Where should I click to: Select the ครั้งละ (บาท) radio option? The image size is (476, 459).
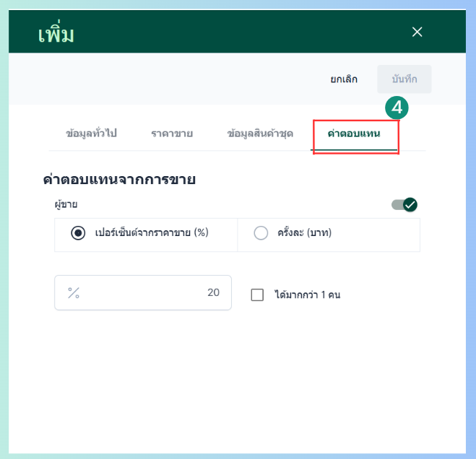click(261, 233)
